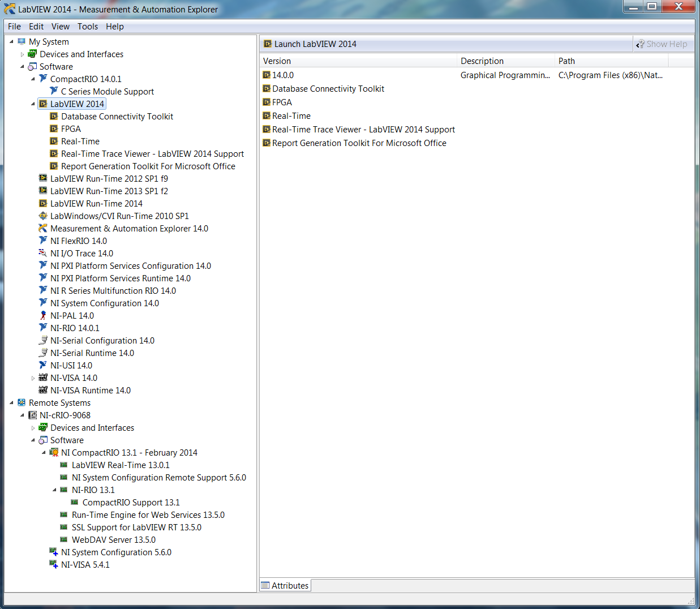Click the 14.0.0 version row icon
Viewport: 700px width, 609px height.
click(x=267, y=75)
